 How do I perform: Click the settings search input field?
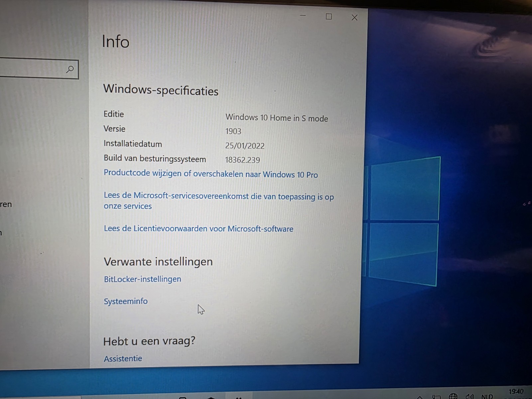[39, 69]
